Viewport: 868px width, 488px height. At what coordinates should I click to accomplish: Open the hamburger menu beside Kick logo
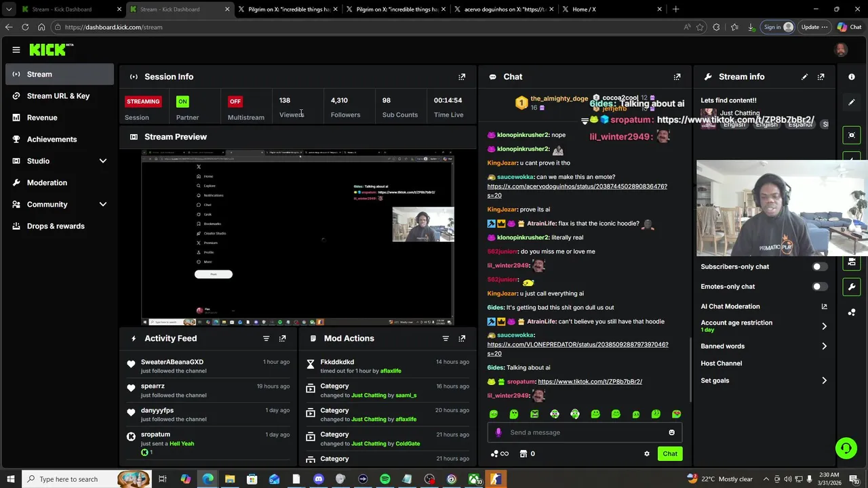coord(16,49)
